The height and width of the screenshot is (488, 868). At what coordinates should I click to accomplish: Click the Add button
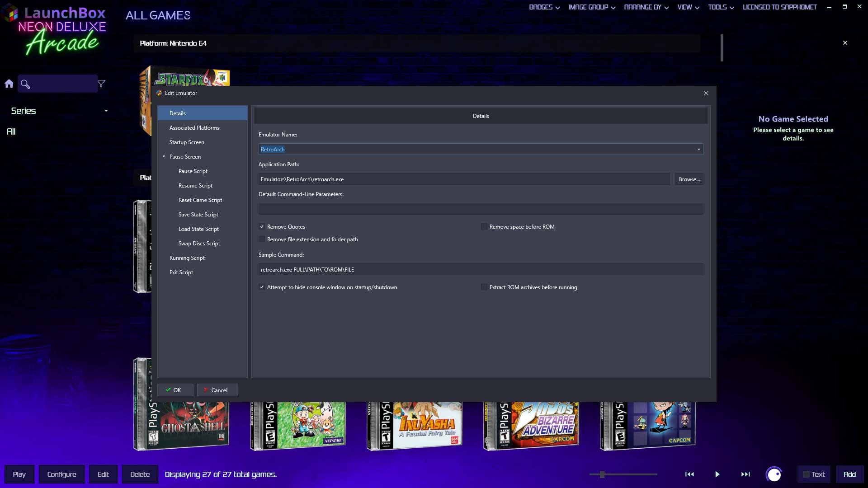click(849, 474)
